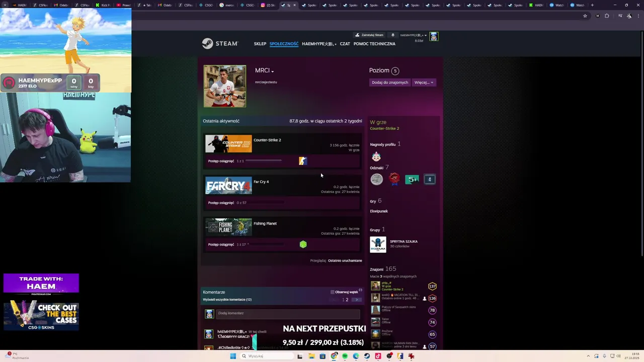
Task: Go to comments page 2
Action: click(347, 300)
